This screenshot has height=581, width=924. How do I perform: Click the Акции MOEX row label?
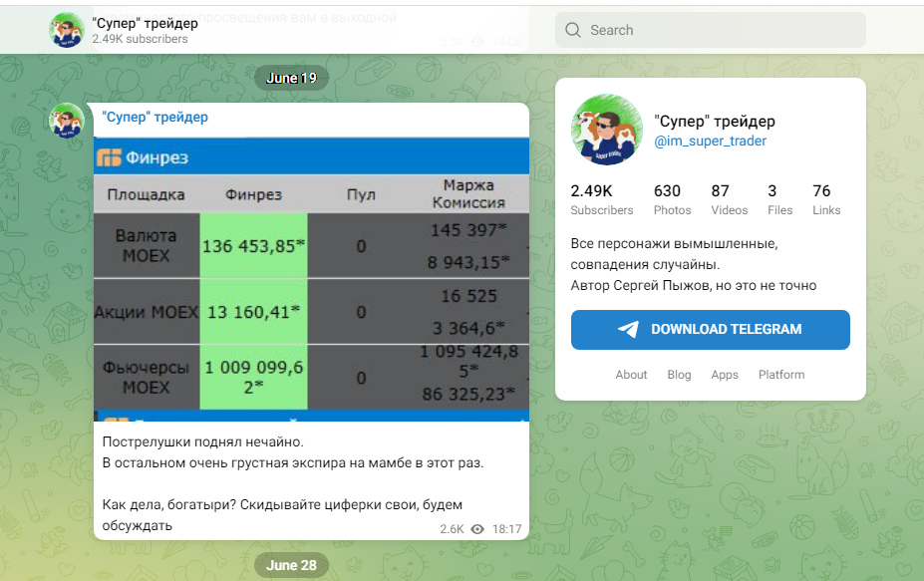(x=147, y=312)
